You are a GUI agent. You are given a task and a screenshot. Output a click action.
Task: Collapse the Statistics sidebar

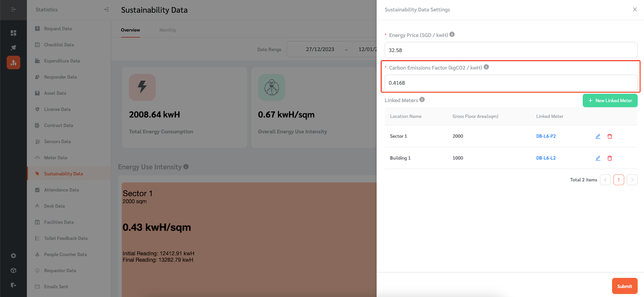coord(107,10)
